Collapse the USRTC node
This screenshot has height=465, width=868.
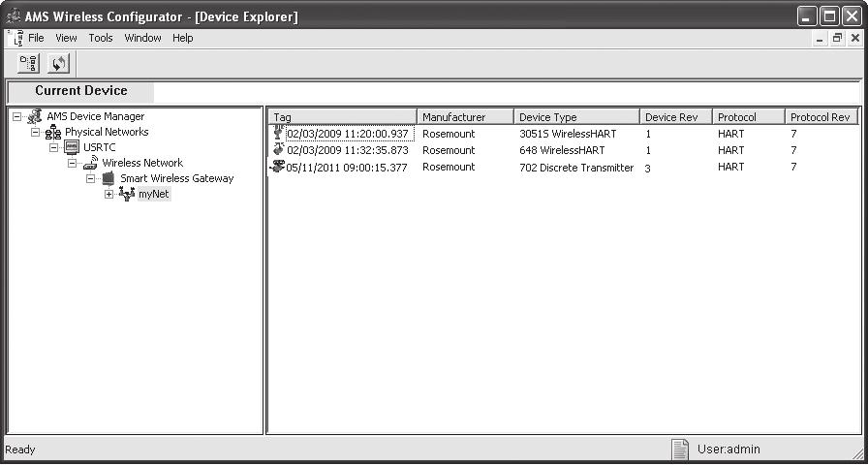53,148
